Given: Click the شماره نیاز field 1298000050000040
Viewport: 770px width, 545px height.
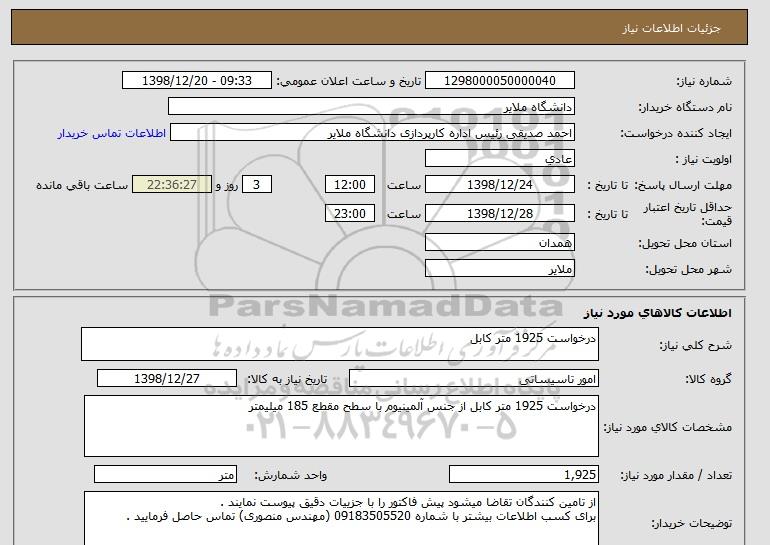Looking at the screenshot, I should [x=499, y=81].
